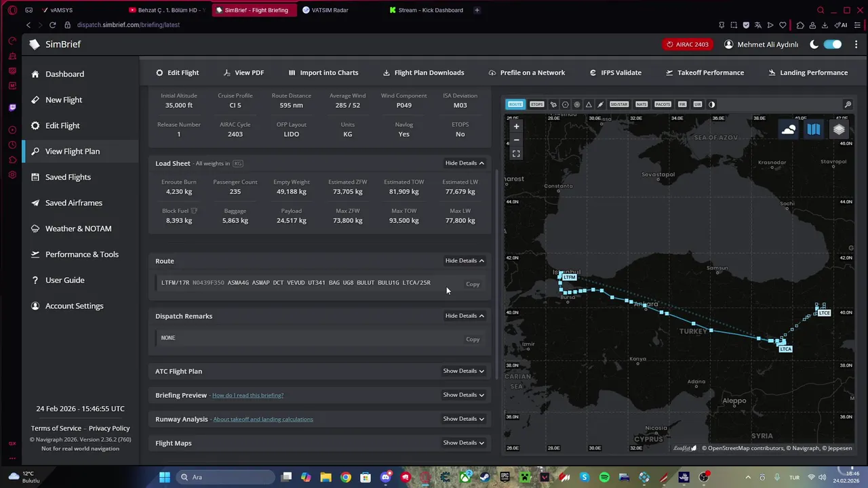Open Landing Performance
The image size is (868, 488).
tap(807, 73)
